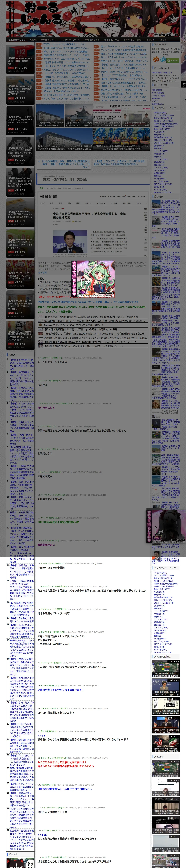Click comment text 公明党だろ？
Image resolution: width=186 pixels, height=868 pixels.
45,453
